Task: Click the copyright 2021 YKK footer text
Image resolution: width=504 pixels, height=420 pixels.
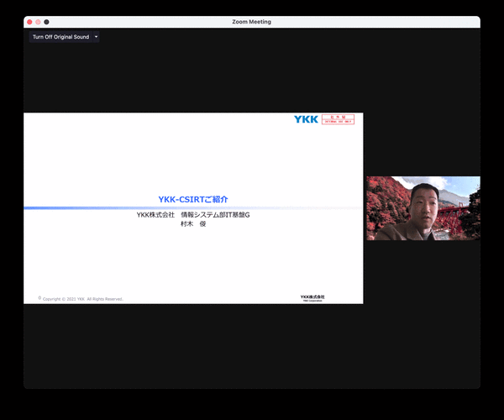Action: (82, 299)
